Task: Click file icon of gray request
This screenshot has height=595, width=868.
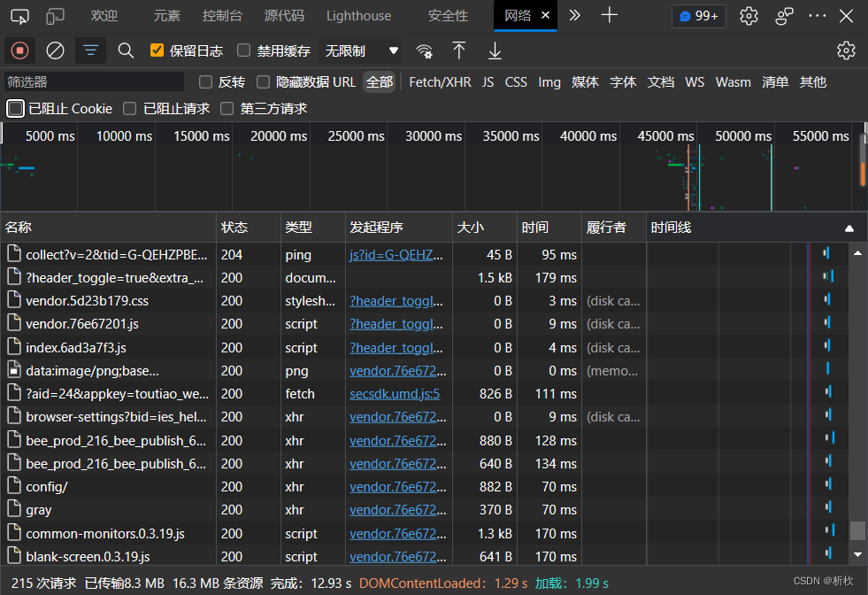Action: point(13,509)
